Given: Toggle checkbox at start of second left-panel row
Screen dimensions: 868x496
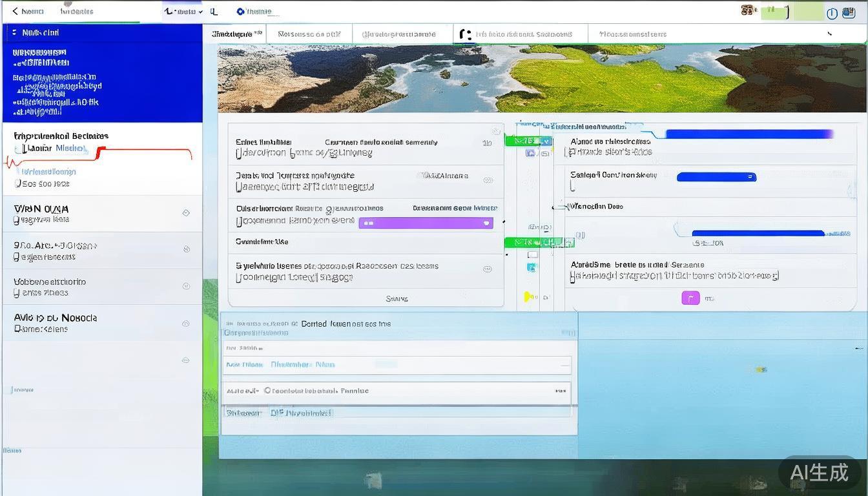Looking at the screenshot, I should [238, 187].
